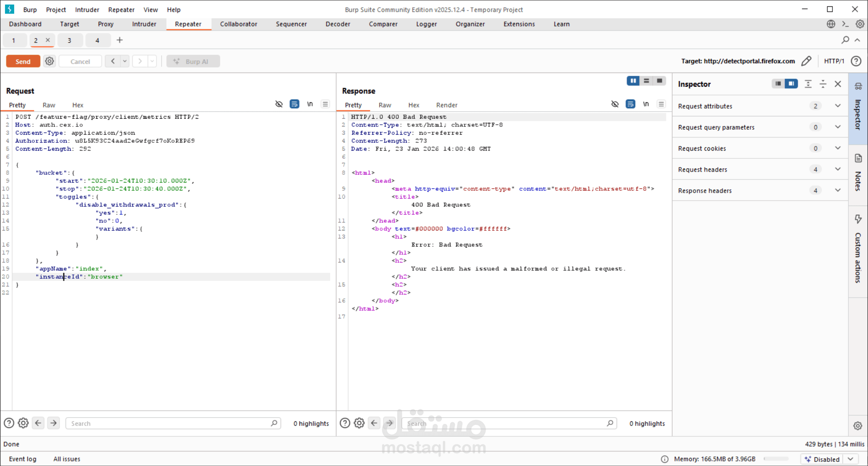
Task: Toggle hide non-printable characters in Response
Action: click(x=615, y=104)
